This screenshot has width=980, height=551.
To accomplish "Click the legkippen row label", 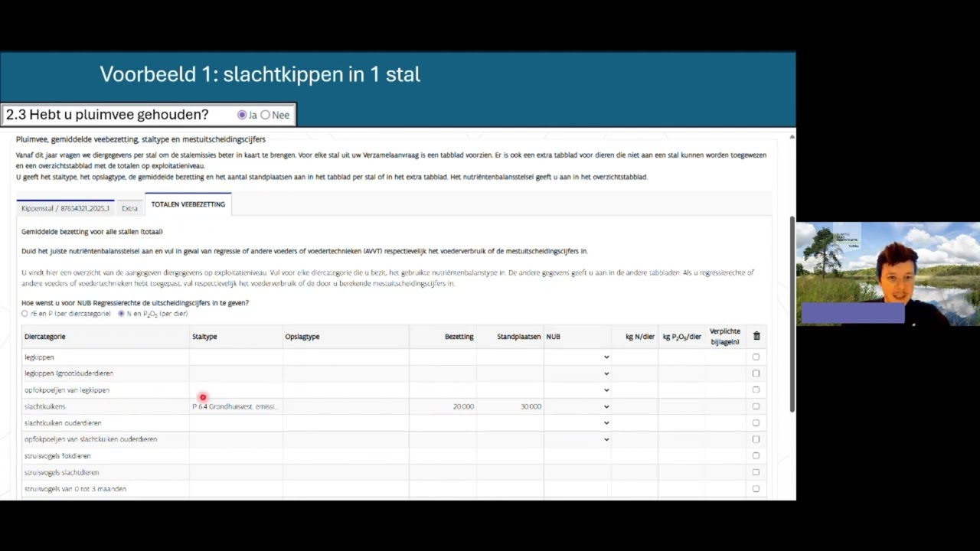I will pyautogui.click(x=39, y=357).
